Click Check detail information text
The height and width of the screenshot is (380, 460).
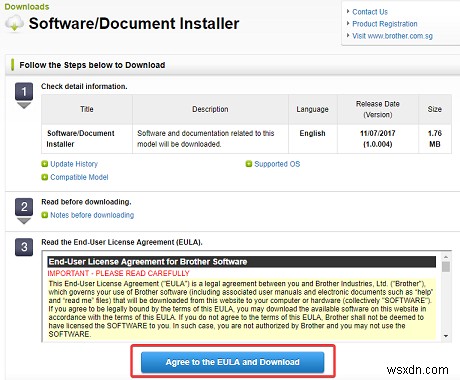(84, 86)
